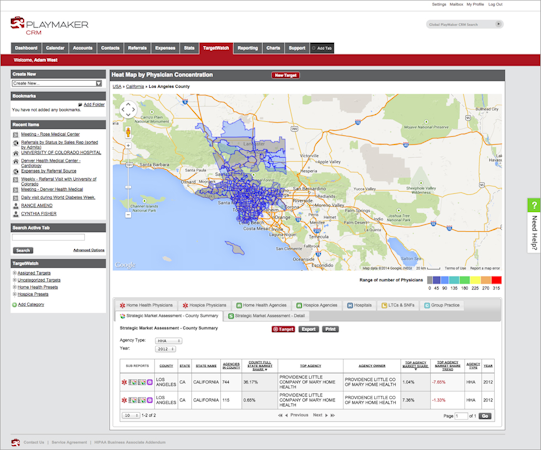Click the purple sub-report icon in the 744 row
This screenshot has width=541, height=450.
tap(150, 382)
